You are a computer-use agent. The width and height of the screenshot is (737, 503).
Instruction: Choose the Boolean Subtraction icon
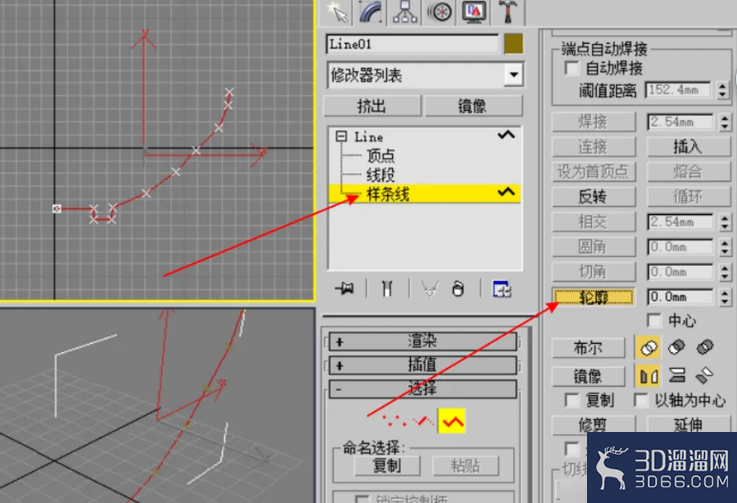click(x=676, y=347)
